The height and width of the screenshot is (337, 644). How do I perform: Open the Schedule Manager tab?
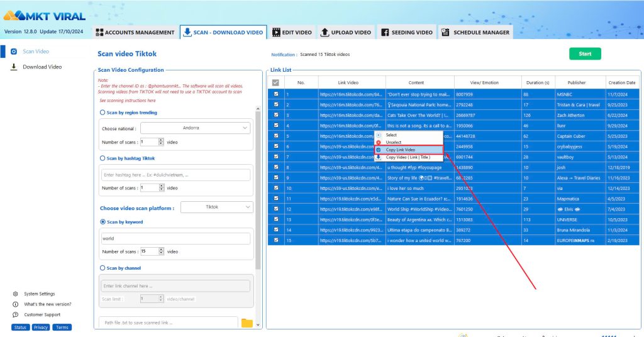(x=475, y=33)
